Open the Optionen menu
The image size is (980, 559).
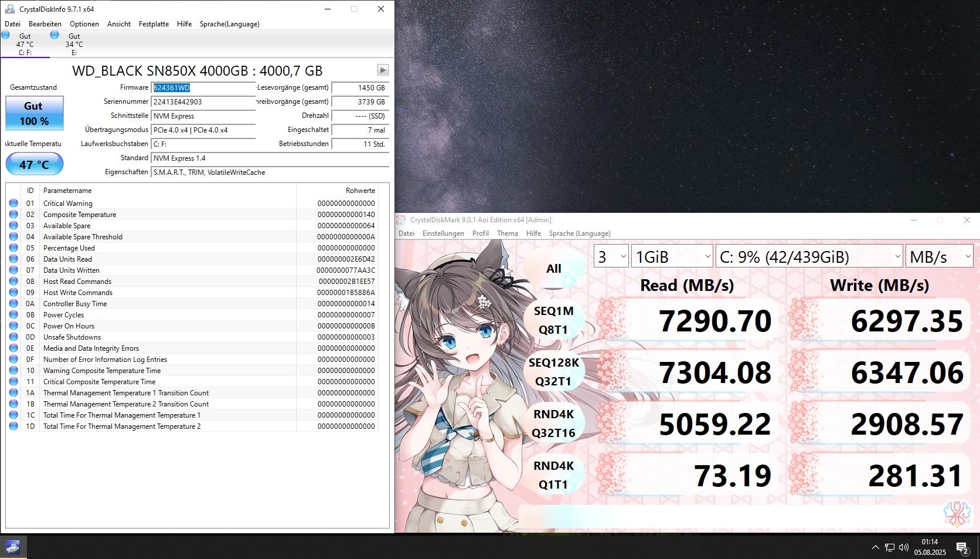coord(84,24)
